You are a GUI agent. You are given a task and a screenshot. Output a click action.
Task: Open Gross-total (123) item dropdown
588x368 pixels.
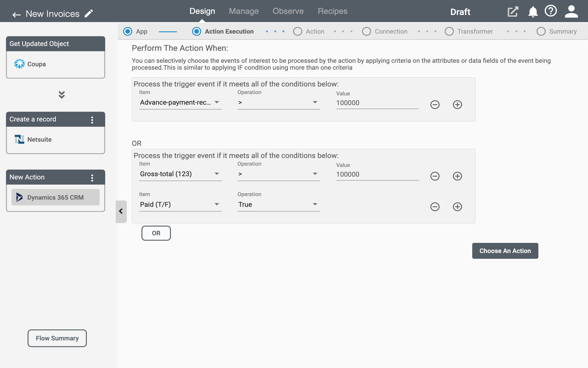pyautogui.click(x=180, y=174)
